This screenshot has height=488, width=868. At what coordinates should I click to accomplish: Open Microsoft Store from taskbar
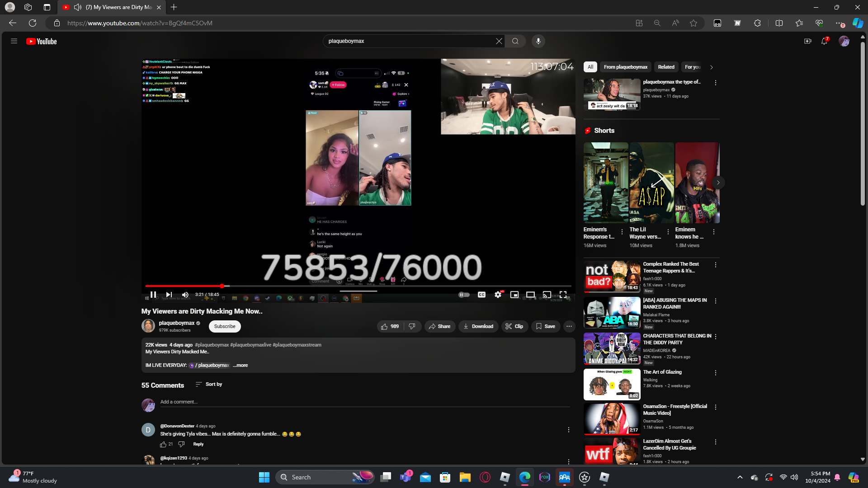(x=445, y=477)
